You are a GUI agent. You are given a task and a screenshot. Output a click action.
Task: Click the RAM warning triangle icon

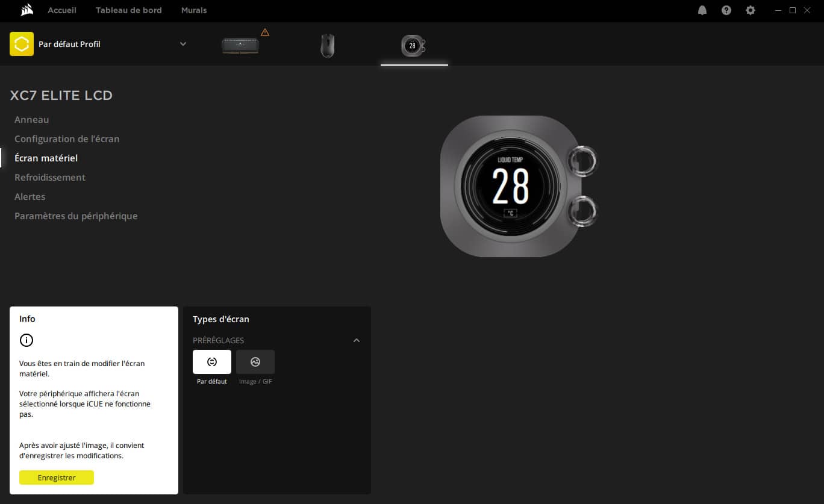(265, 32)
